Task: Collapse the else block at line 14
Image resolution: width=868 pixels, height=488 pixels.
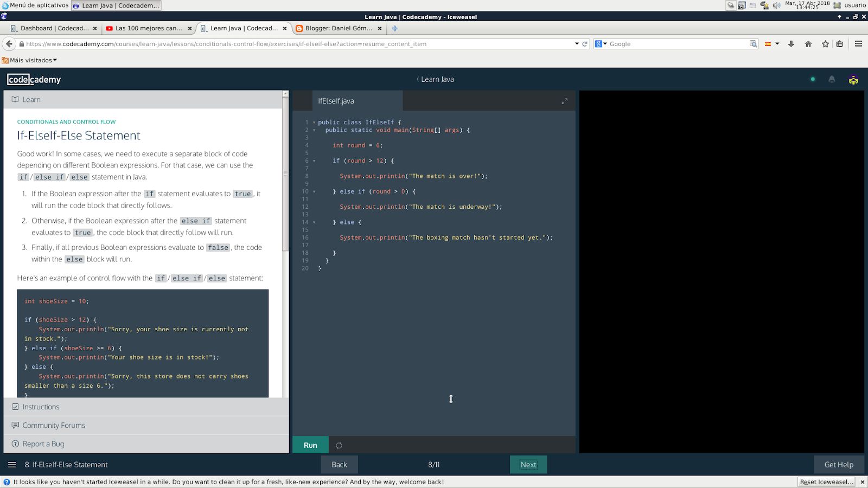Action: pyautogui.click(x=314, y=222)
